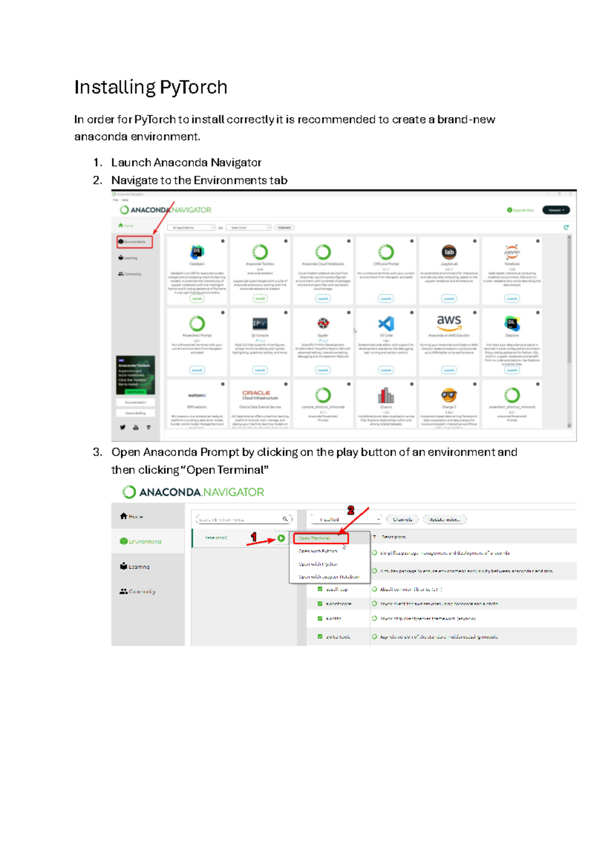This screenshot has height=868, width=614.
Task: Click the Datalore tile icon
Action: click(x=512, y=323)
